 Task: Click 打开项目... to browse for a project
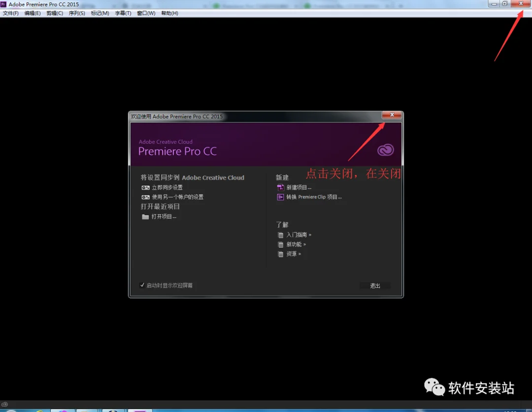click(159, 217)
